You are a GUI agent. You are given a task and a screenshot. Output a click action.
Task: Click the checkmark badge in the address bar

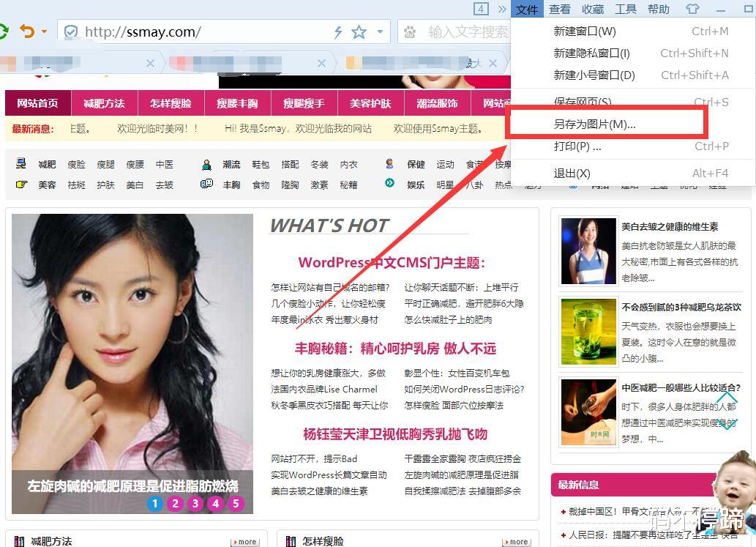71,31
